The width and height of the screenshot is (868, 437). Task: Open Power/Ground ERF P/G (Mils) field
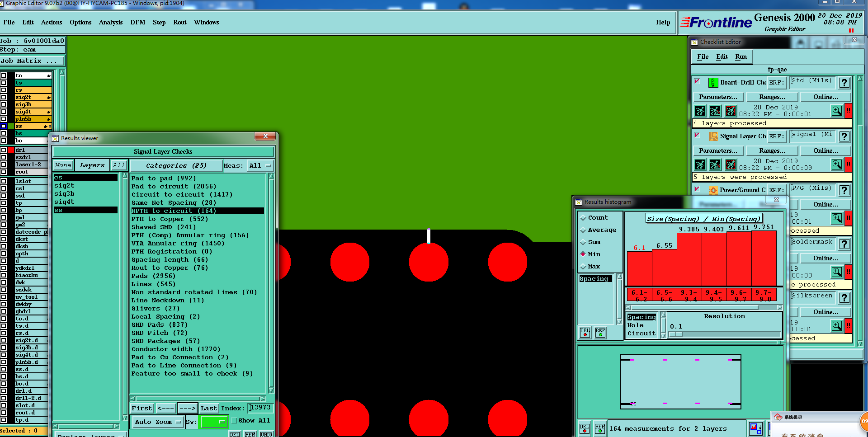coord(812,190)
